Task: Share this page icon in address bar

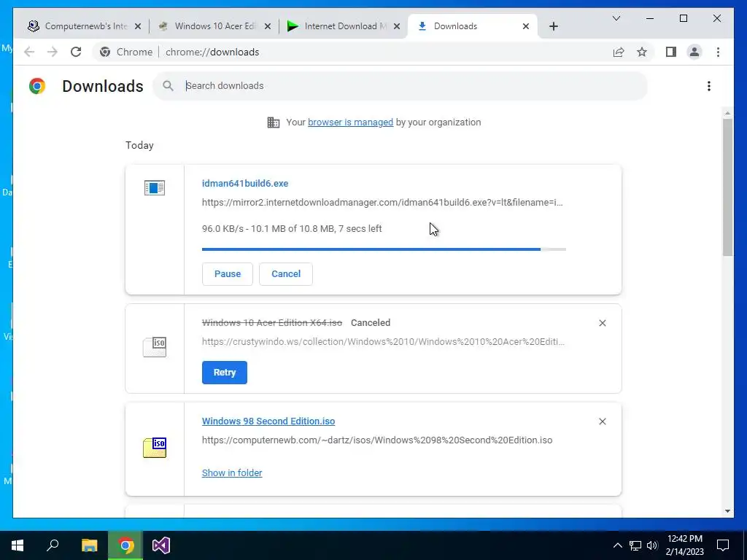Action: [619, 52]
